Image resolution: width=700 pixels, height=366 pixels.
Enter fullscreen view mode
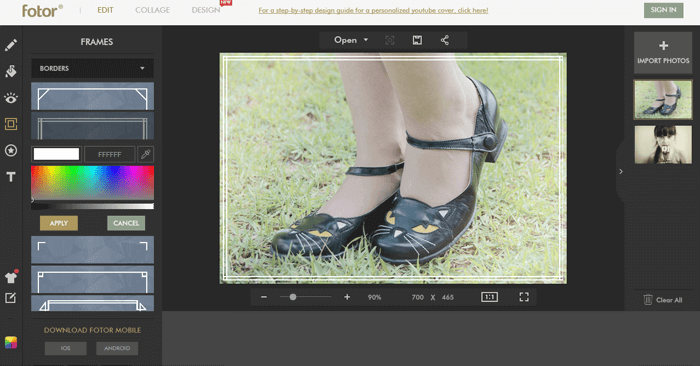pos(524,297)
